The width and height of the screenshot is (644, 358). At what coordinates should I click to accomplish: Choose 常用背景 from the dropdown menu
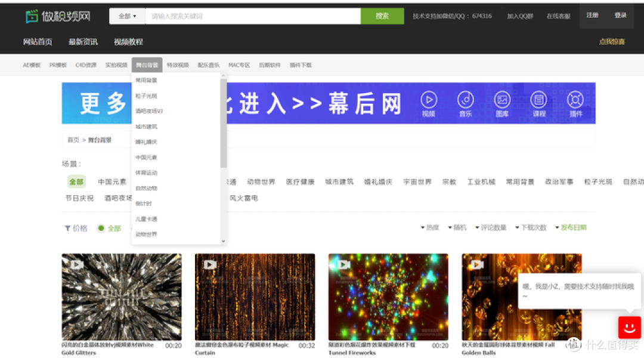tap(146, 80)
